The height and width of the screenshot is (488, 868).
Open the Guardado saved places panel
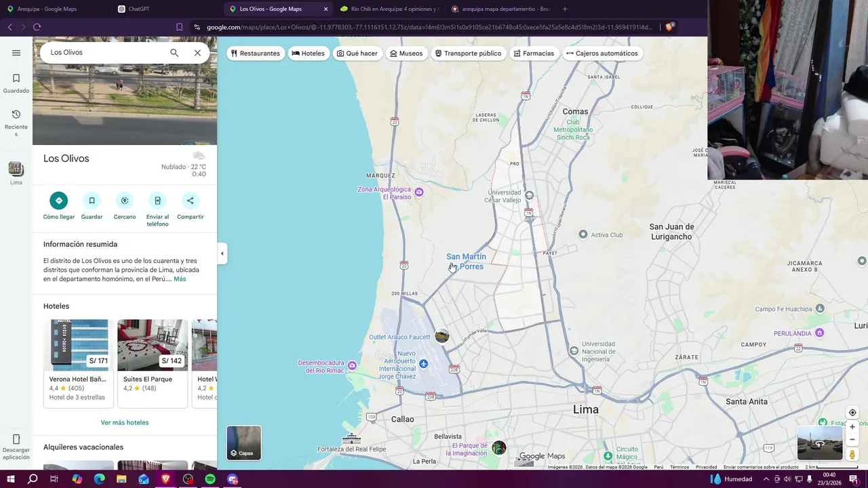click(16, 83)
